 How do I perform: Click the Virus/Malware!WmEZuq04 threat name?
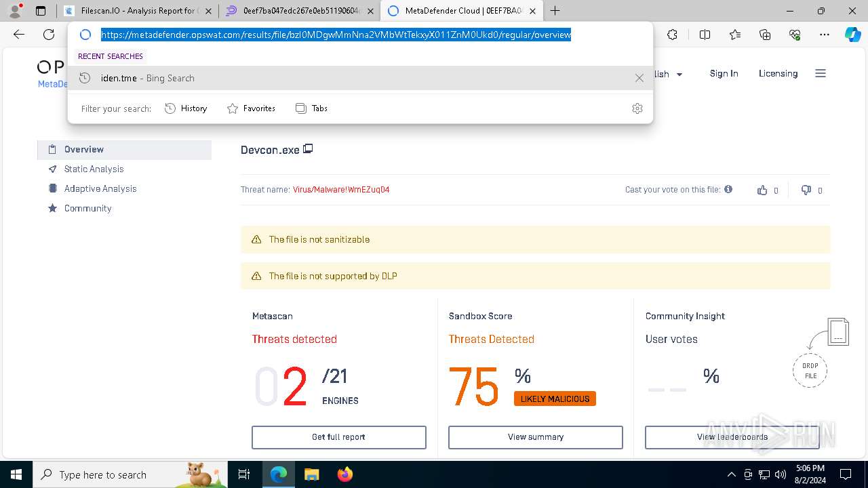click(x=341, y=190)
